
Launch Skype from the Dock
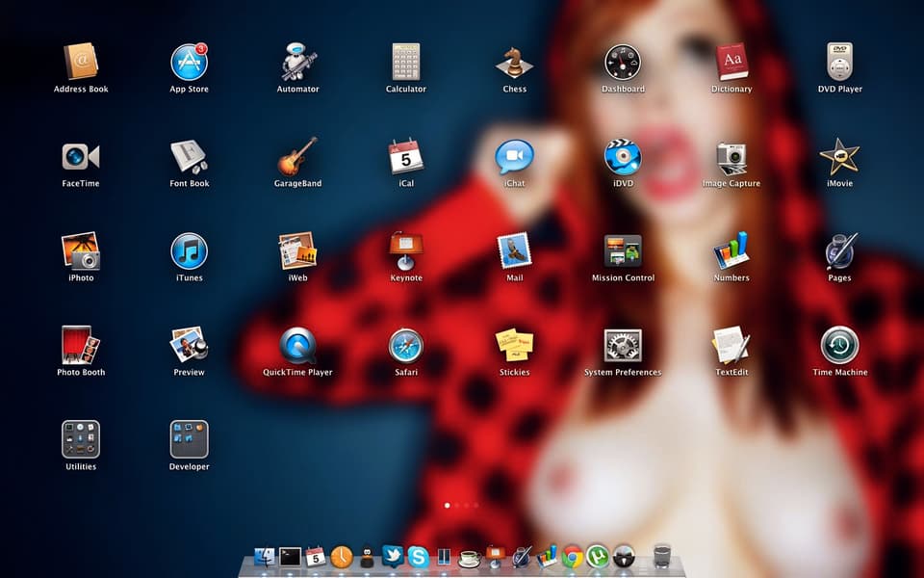pyautogui.click(x=419, y=558)
